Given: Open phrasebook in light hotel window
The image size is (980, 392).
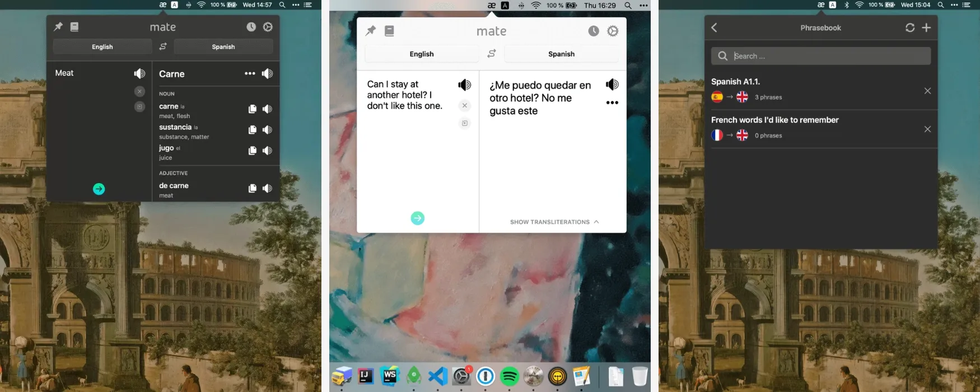Looking at the screenshot, I should (390, 31).
